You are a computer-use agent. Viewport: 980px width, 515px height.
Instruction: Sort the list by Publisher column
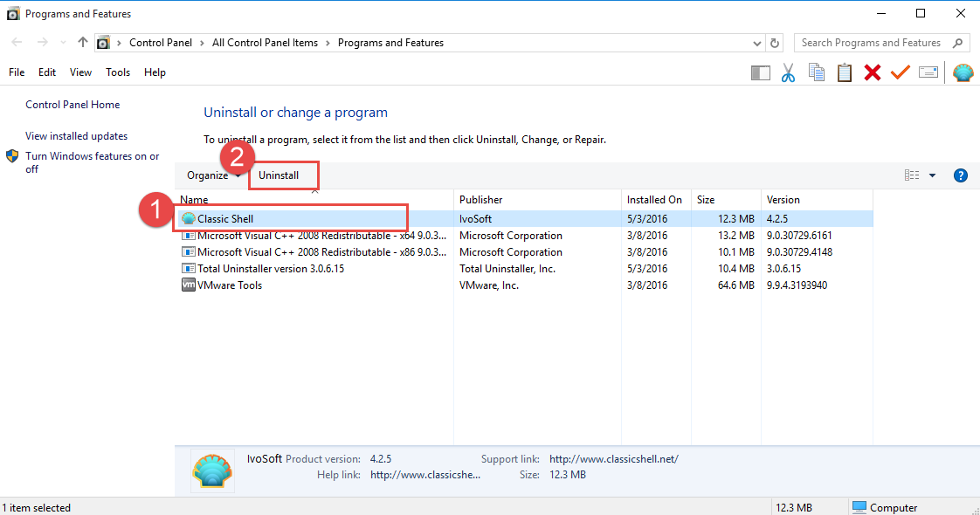537,200
